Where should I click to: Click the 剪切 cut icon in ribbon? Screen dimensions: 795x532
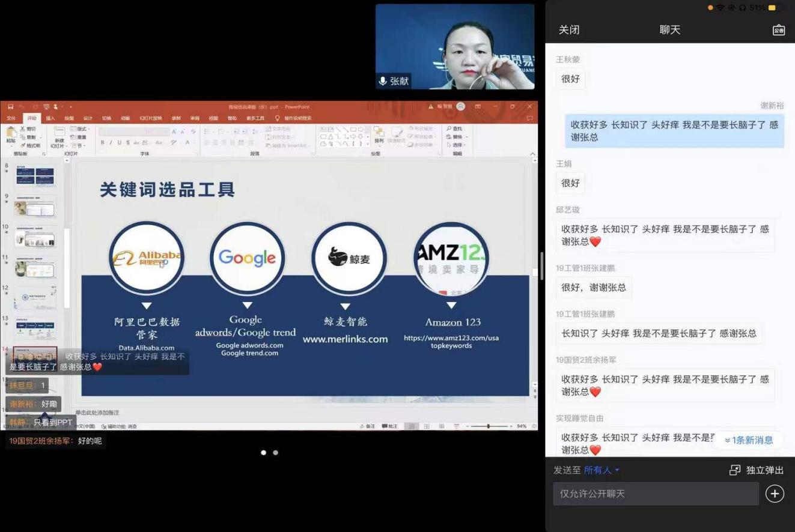[x=23, y=128]
